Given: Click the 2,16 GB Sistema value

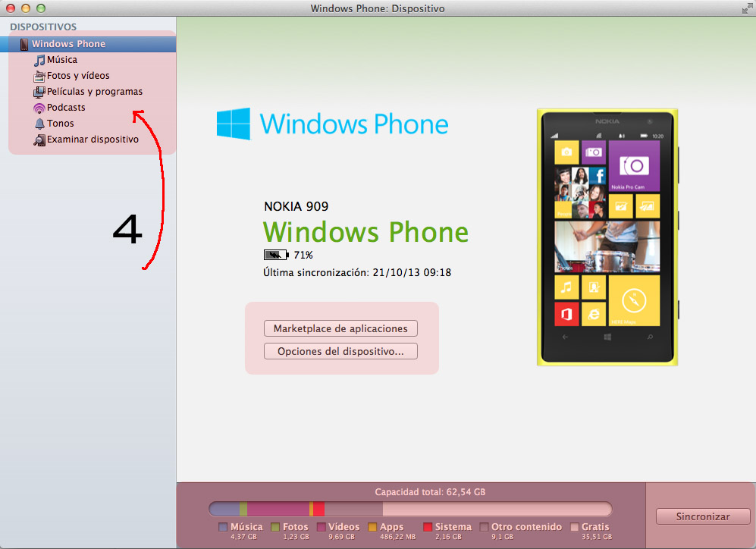Looking at the screenshot, I should tap(448, 537).
